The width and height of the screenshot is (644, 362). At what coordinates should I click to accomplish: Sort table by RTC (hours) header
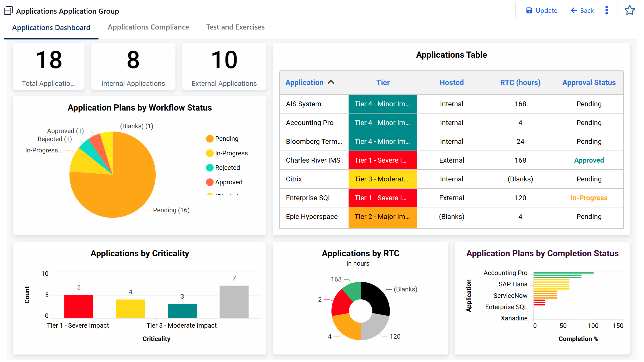click(x=520, y=83)
